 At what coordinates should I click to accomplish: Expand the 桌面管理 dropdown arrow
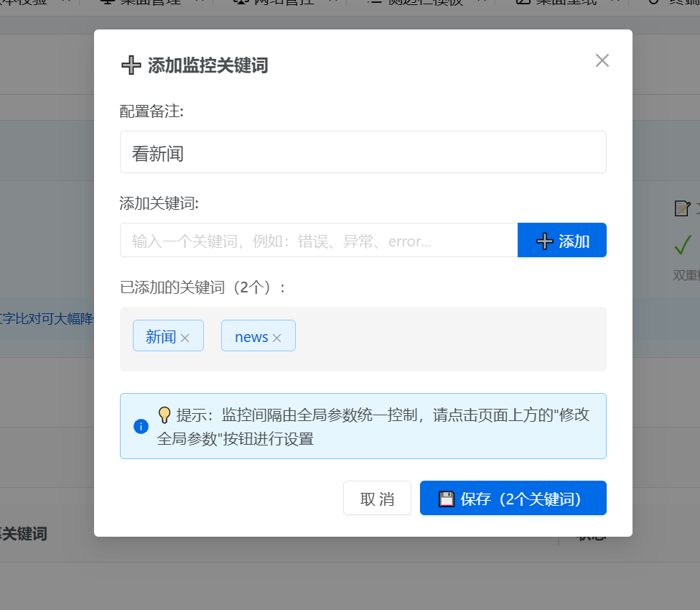(197, 4)
